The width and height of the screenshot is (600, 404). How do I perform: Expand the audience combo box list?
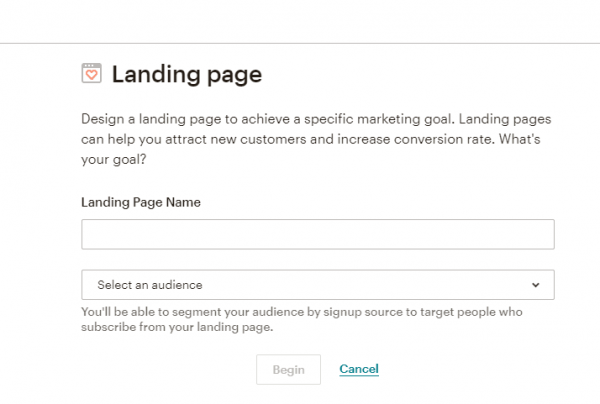pyautogui.click(x=317, y=285)
